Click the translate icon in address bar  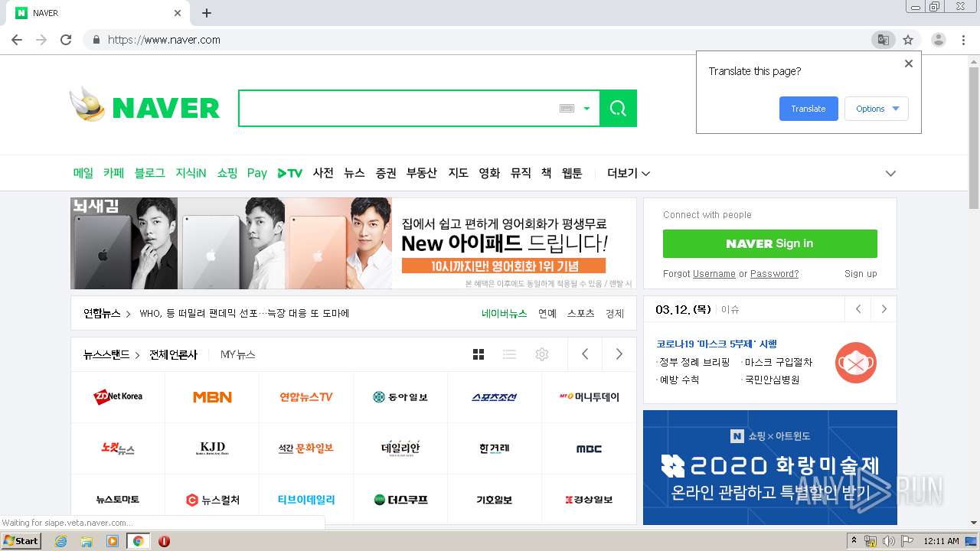883,40
